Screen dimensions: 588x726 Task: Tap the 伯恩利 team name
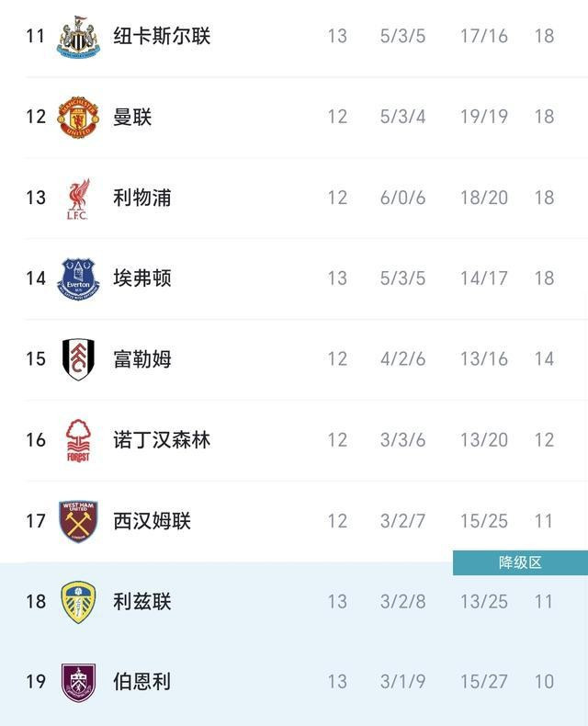pos(142,682)
